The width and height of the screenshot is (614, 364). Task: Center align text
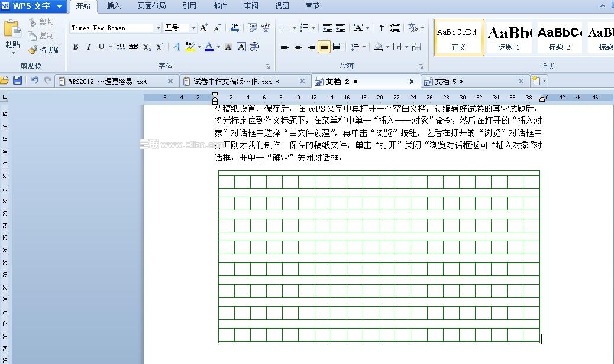coord(298,47)
